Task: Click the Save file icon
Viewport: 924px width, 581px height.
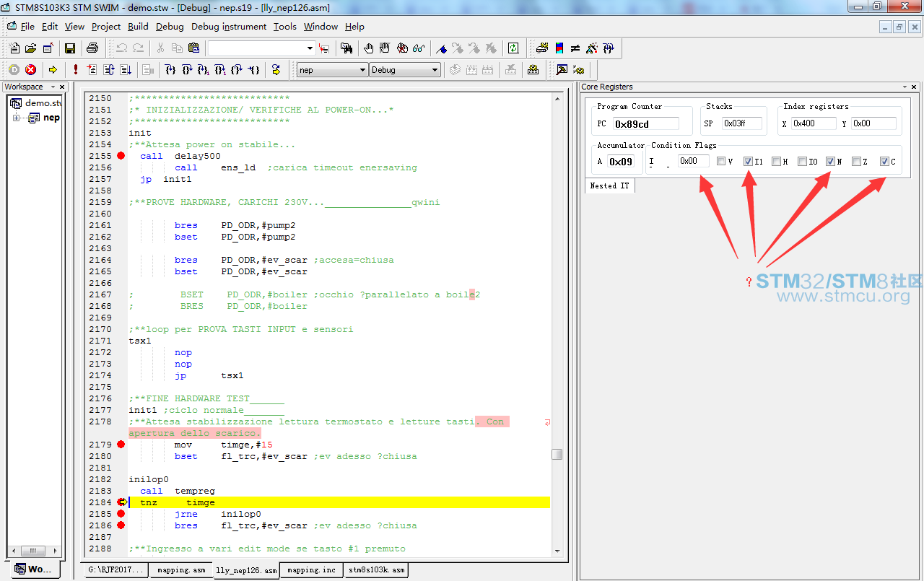Action: click(x=70, y=48)
